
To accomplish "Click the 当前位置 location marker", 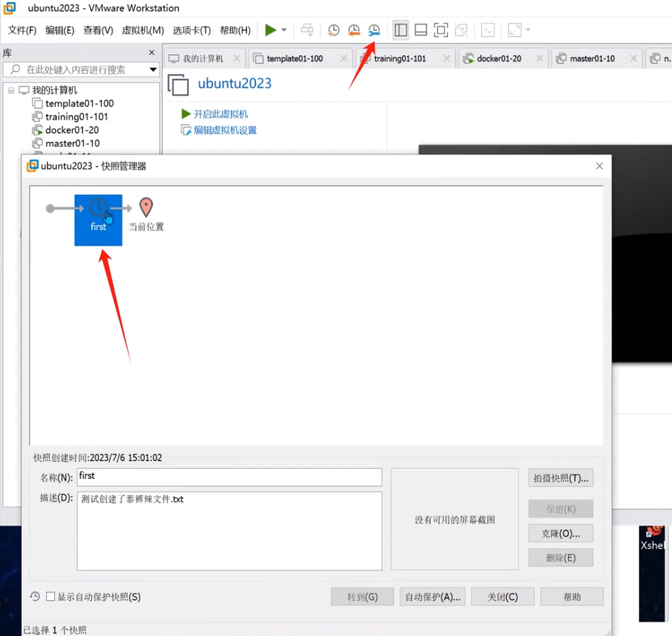I will [x=146, y=208].
